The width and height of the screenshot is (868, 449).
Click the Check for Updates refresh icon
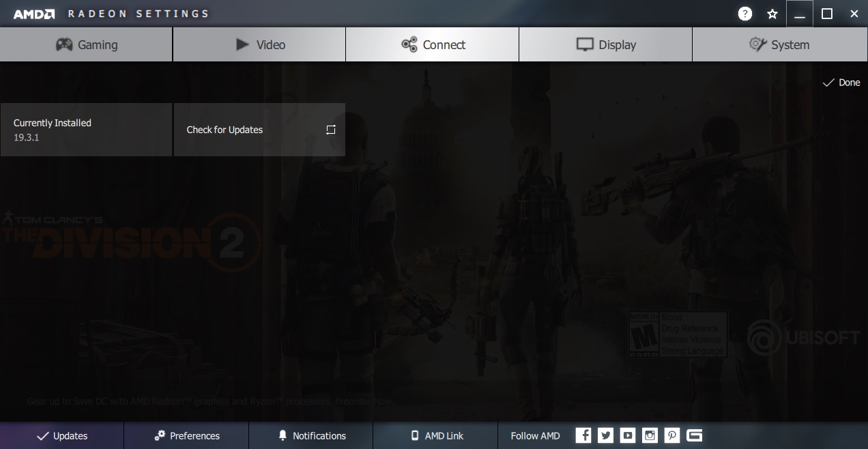coord(331,130)
